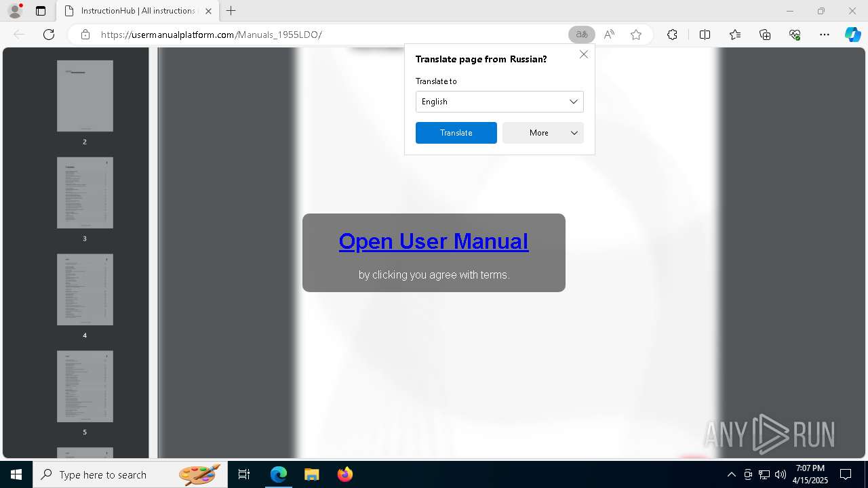
Task: Go back with the browser back arrow
Action: point(19,35)
